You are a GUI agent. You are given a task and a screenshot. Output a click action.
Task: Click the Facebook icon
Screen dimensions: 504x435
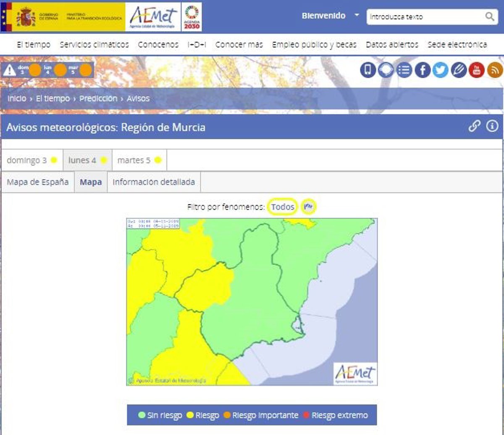pyautogui.click(x=423, y=70)
